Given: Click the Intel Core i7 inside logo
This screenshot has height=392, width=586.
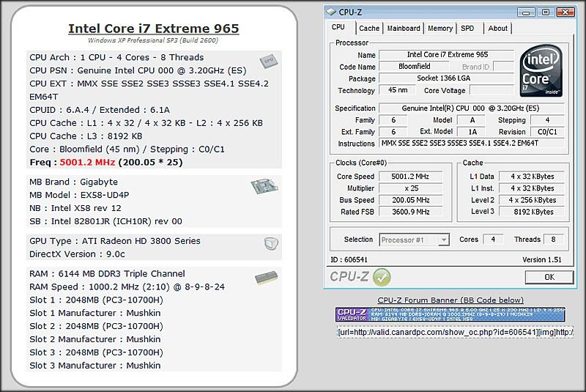Looking at the screenshot, I should point(541,70).
